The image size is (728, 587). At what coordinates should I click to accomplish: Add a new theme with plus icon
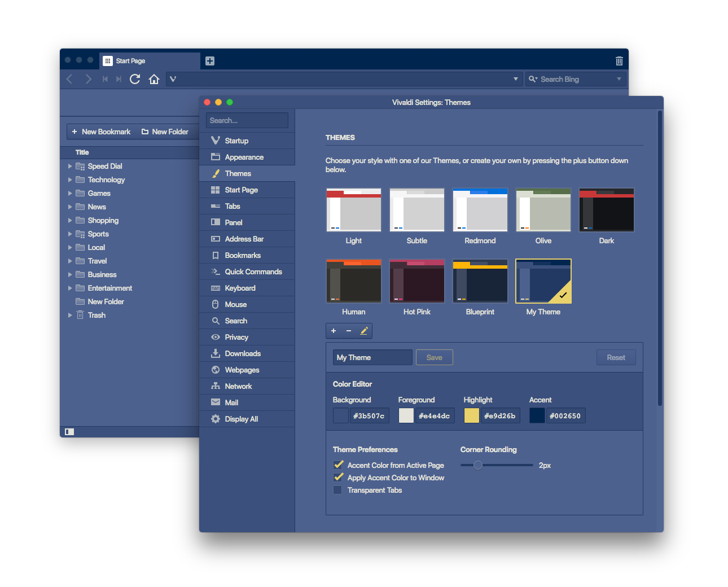[x=334, y=331]
